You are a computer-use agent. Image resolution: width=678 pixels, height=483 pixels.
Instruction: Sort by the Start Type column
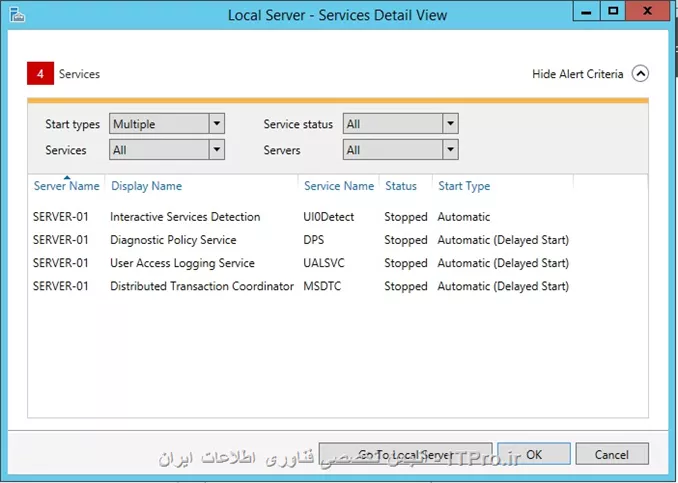[464, 186]
